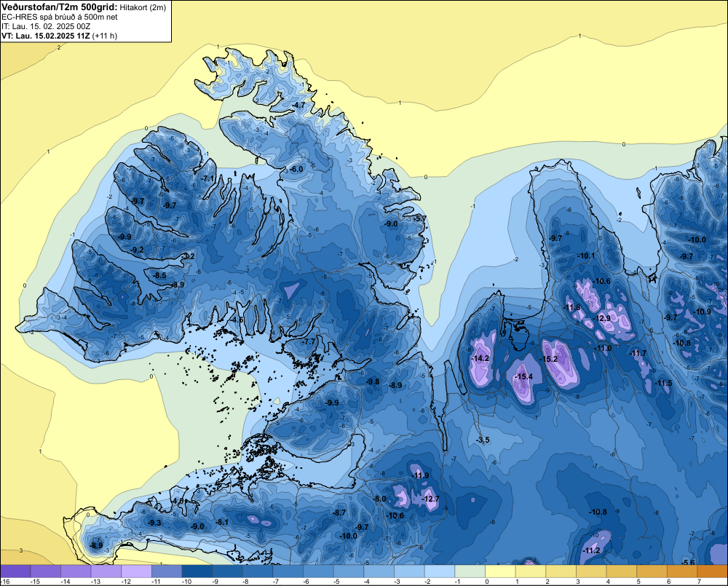Click the -12.7 temperature value

tap(430, 499)
